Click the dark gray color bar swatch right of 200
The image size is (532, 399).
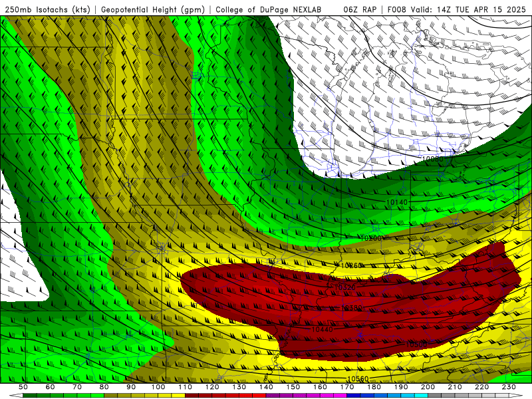point(435,395)
